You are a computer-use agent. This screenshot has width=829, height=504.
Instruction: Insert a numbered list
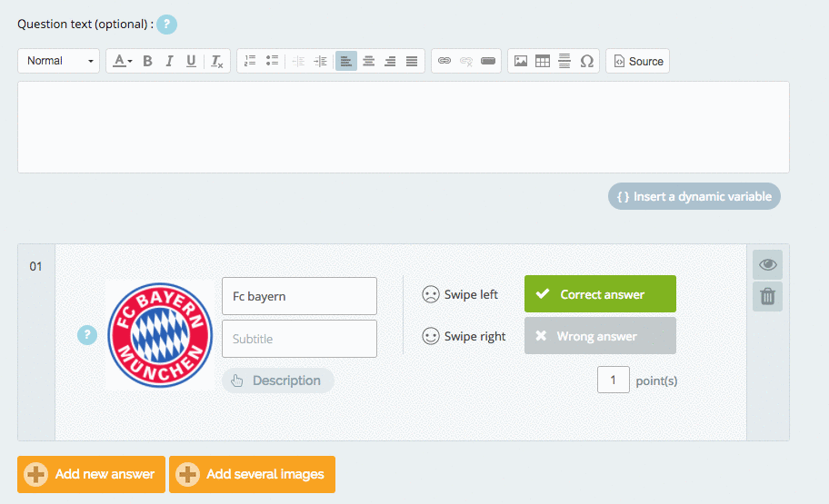coord(250,61)
